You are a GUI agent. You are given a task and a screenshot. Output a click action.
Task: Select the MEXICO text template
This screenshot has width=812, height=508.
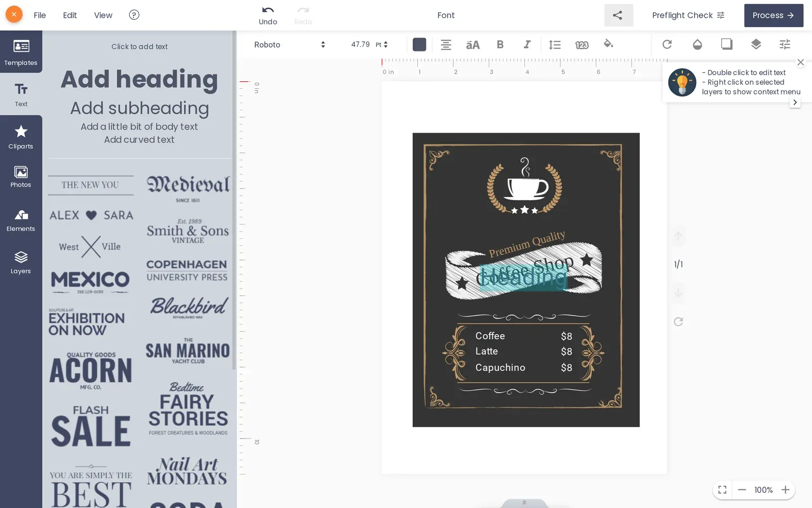click(90, 282)
